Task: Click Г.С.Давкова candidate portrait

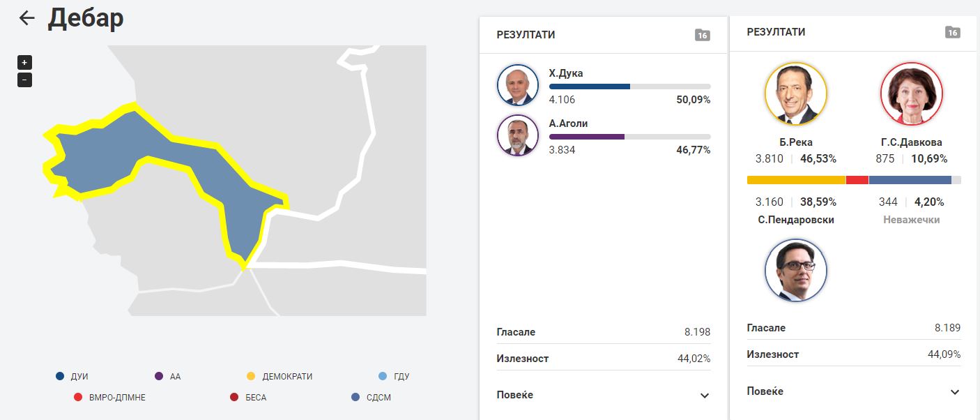Action: click(912, 93)
